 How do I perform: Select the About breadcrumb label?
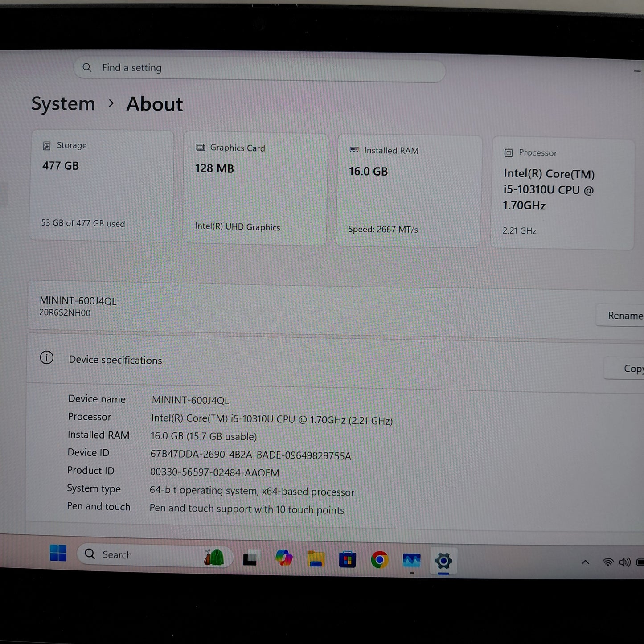(x=154, y=103)
